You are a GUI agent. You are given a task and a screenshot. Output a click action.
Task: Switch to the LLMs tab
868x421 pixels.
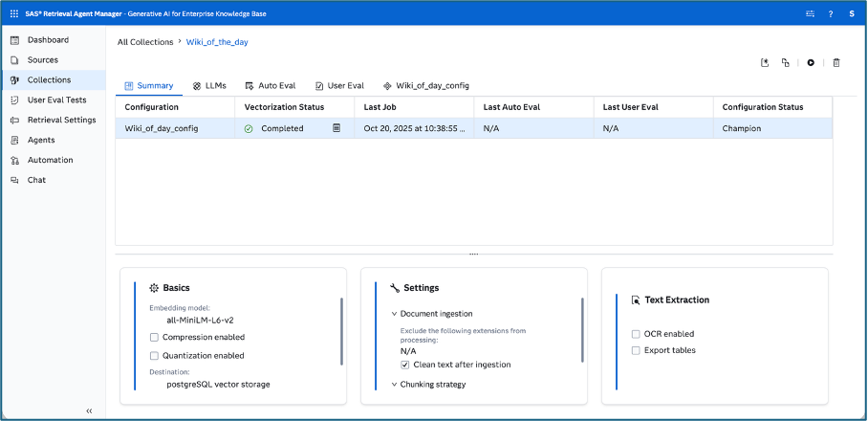(x=209, y=86)
